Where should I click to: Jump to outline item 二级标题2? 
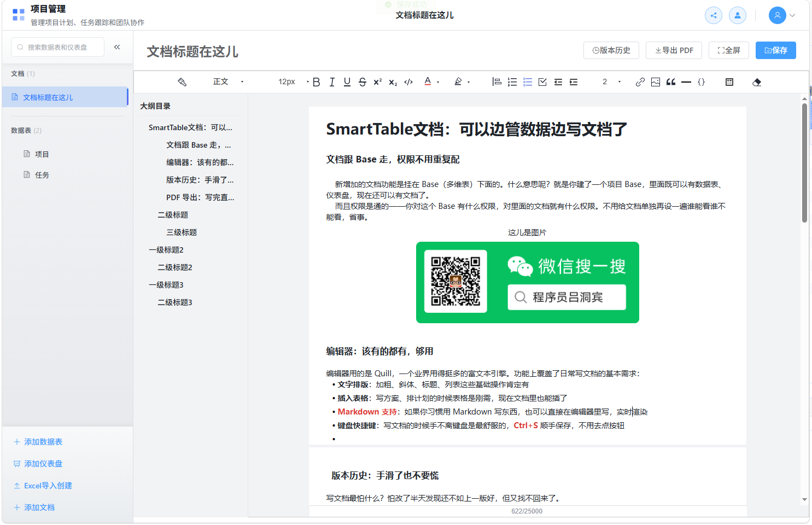(x=175, y=267)
